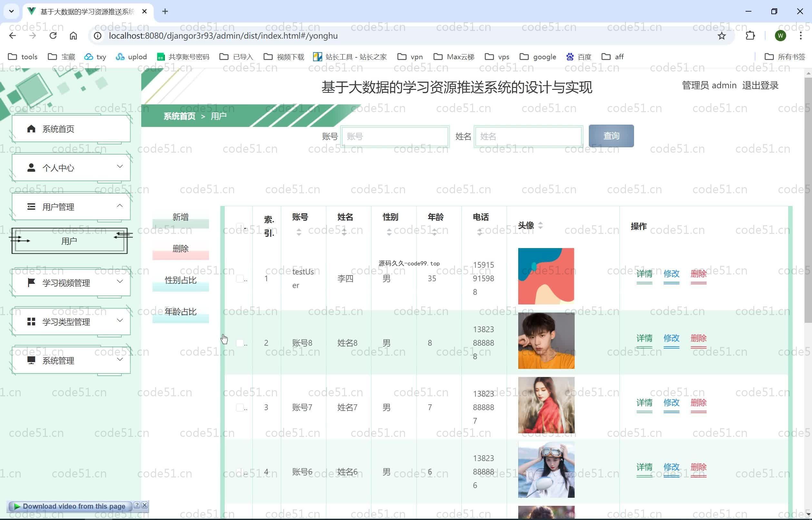Open 详情 for 李四
This screenshot has width=812, height=520.
point(644,274)
